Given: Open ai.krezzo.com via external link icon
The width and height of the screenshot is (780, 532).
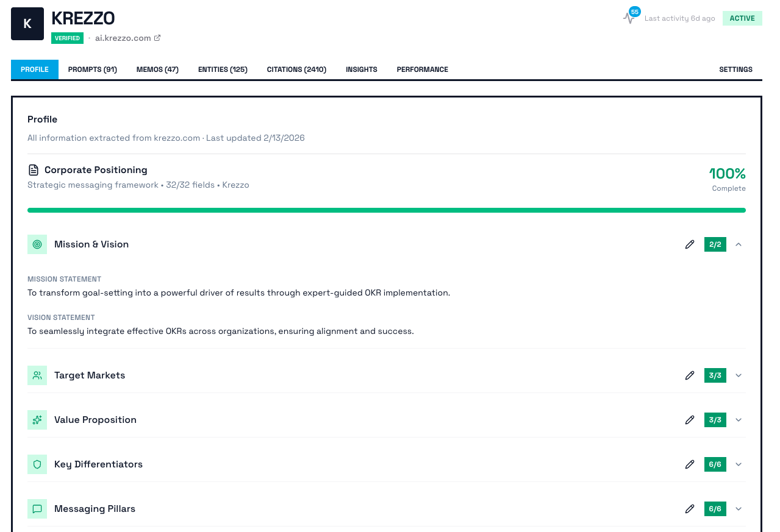Looking at the screenshot, I should point(157,37).
